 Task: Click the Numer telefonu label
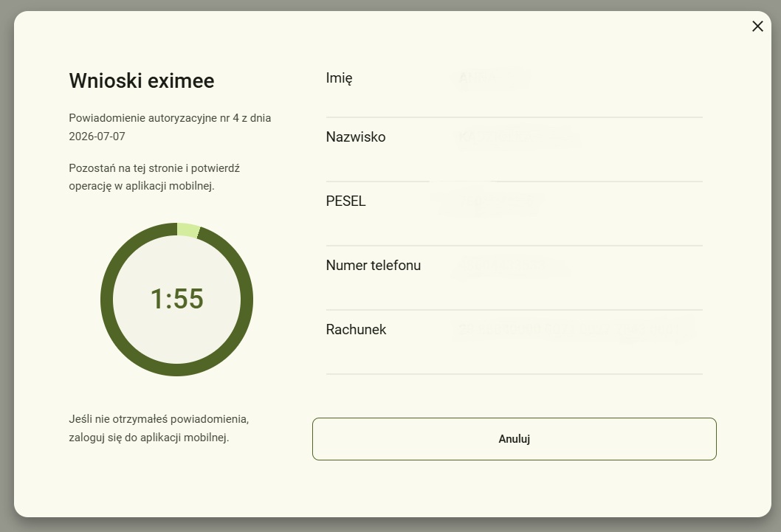373,265
